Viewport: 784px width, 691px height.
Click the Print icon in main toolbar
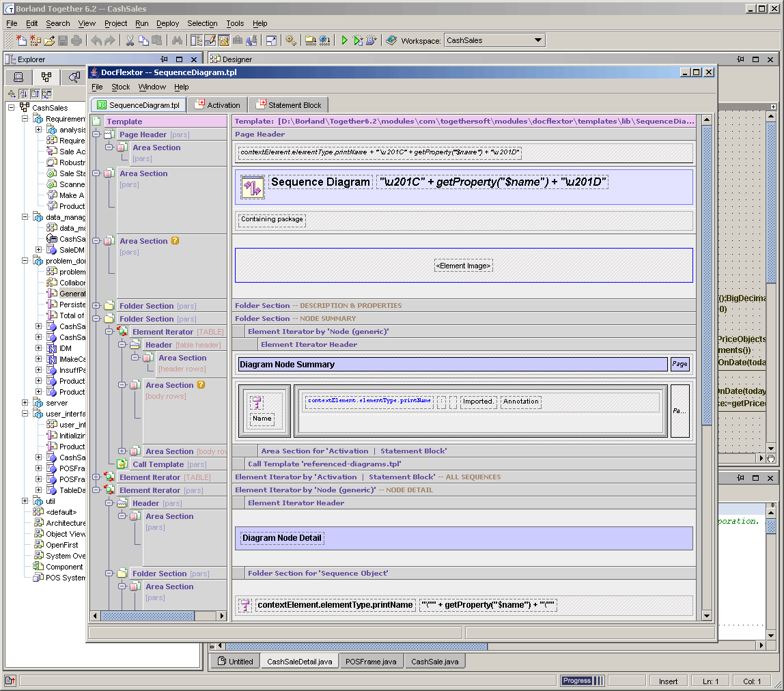tap(76, 40)
